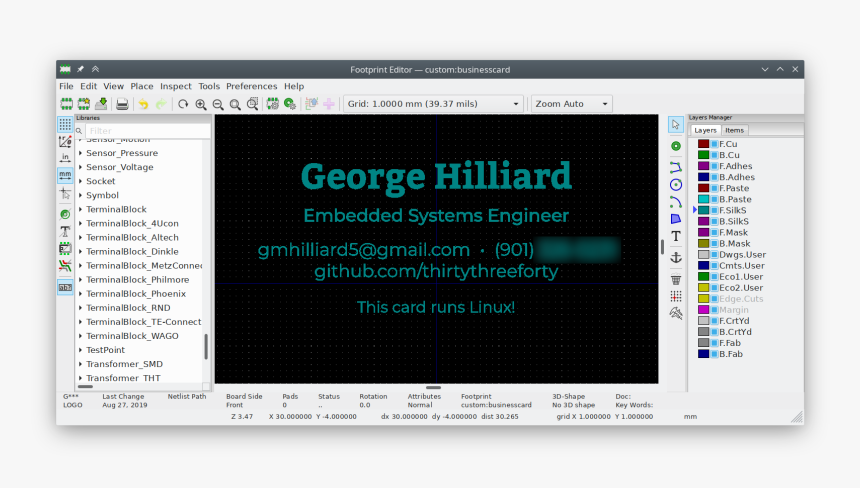The width and height of the screenshot is (860, 488).
Task: Select the arrow pointer tool
Action: point(676,124)
